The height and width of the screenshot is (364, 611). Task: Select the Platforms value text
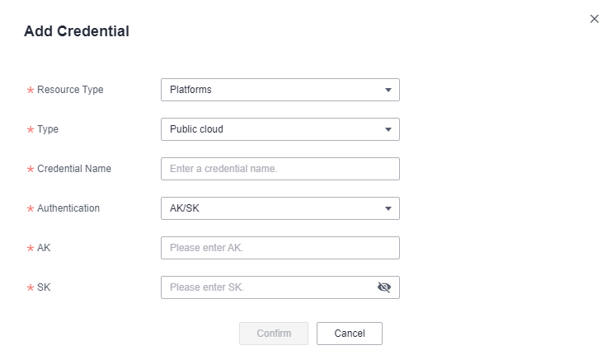pos(190,90)
